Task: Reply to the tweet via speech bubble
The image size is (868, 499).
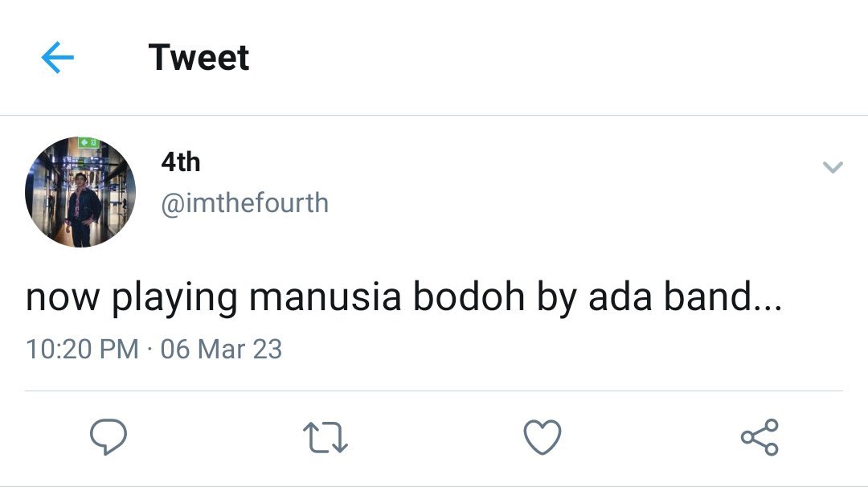Action: [108, 438]
